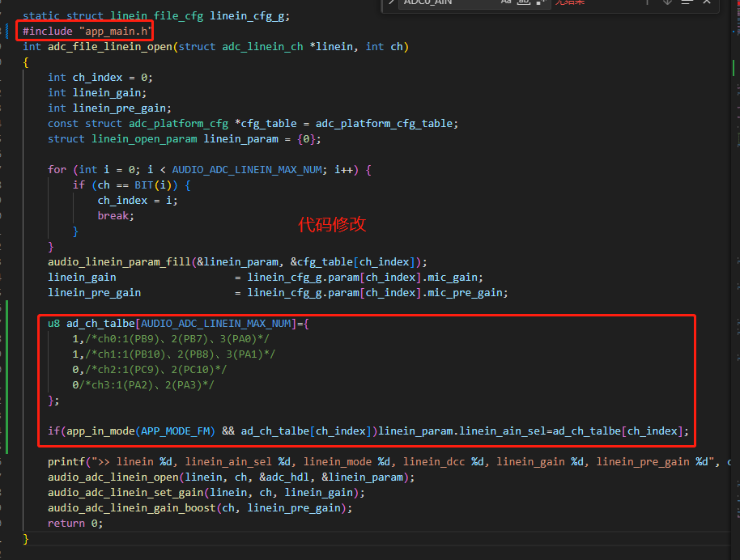Click the ch1 comment with PB10, PB8, PA1
The image size is (740, 560).
(x=181, y=354)
